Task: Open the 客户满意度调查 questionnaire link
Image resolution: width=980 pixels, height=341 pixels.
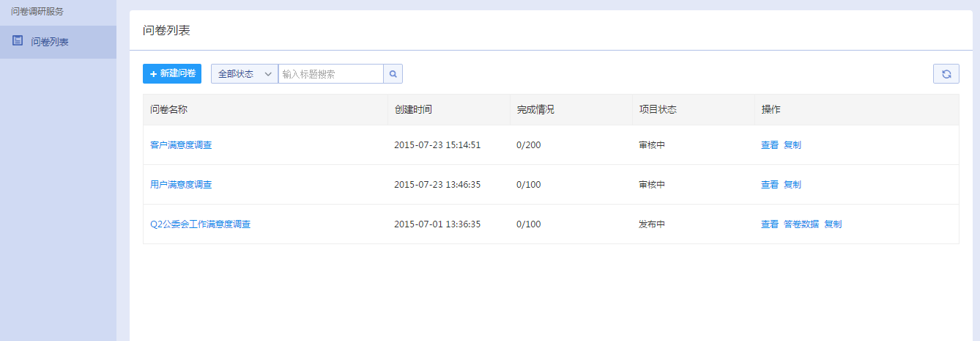Action: click(181, 145)
